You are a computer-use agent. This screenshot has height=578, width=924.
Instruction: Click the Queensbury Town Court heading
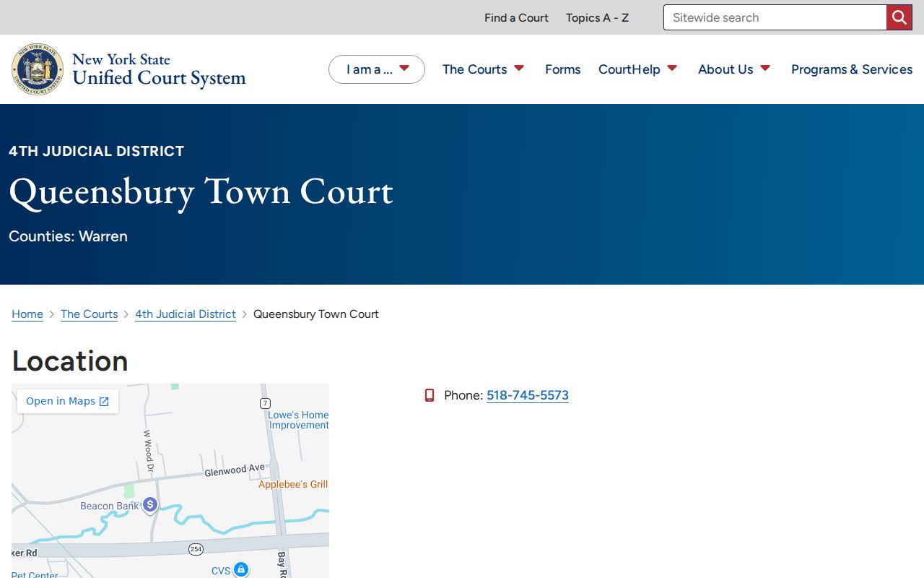[201, 192]
